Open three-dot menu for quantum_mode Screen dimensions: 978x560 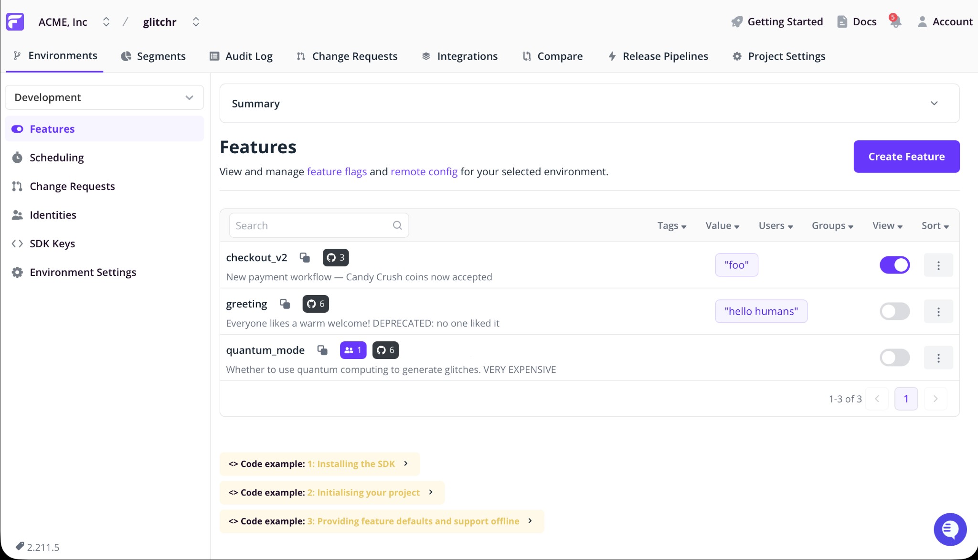(938, 358)
